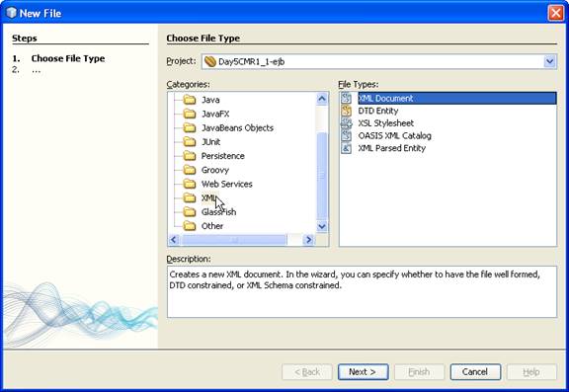This screenshot has width=569, height=392.
Task: Click the Other category folder icon
Action: (x=190, y=226)
